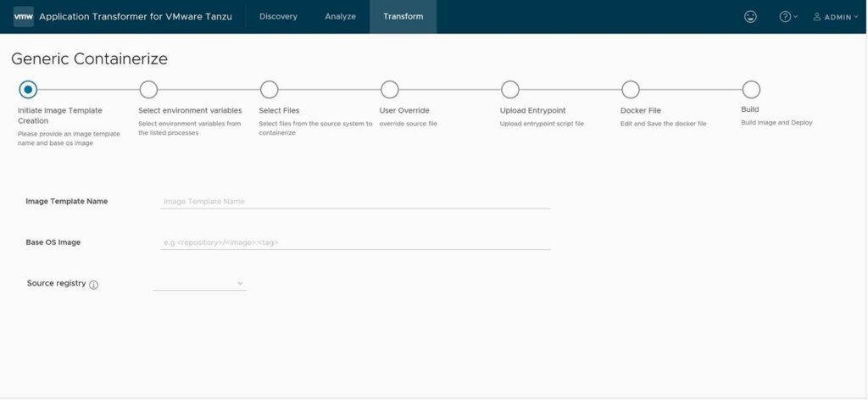
Task: Go to the Upload Entrypoint step circle
Action: pos(509,89)
